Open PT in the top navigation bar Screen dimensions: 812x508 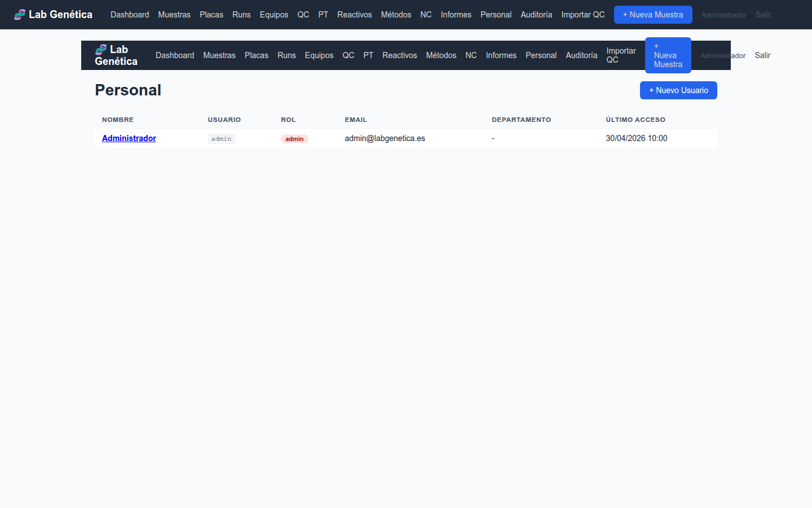tap(323, 15)
